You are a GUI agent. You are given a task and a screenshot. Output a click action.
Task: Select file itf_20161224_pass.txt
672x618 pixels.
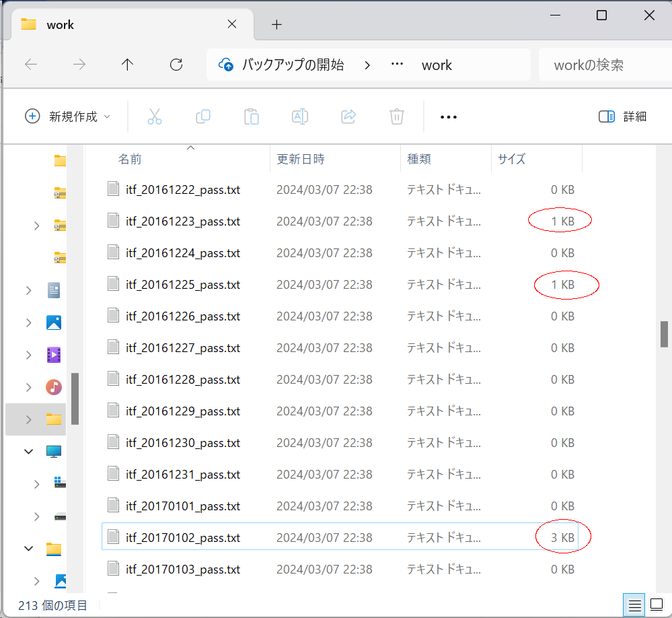coord(340,253)
